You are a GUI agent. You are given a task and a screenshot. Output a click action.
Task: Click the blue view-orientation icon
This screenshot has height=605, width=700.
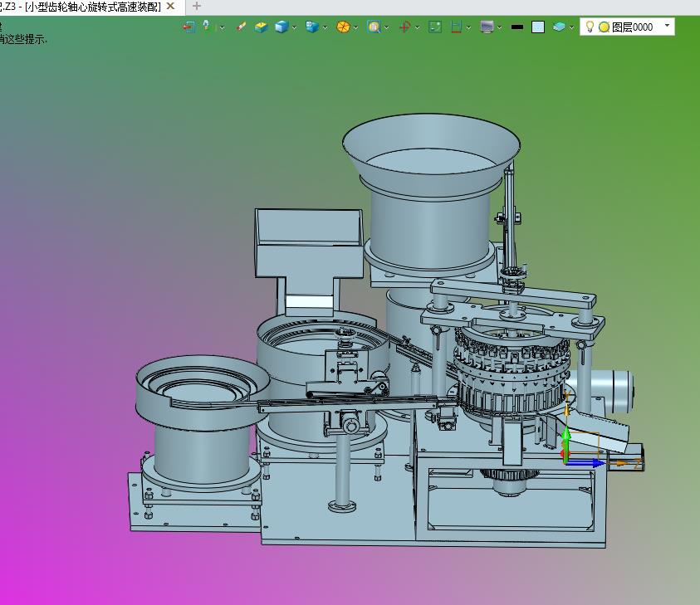click(311, 27)
